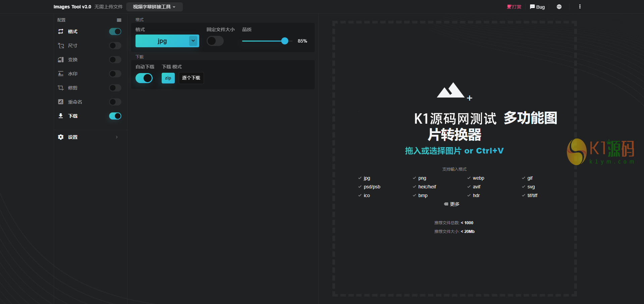Open the language globe icon
The width and height of the screenshot is (644, 304).
pos(559,7)
